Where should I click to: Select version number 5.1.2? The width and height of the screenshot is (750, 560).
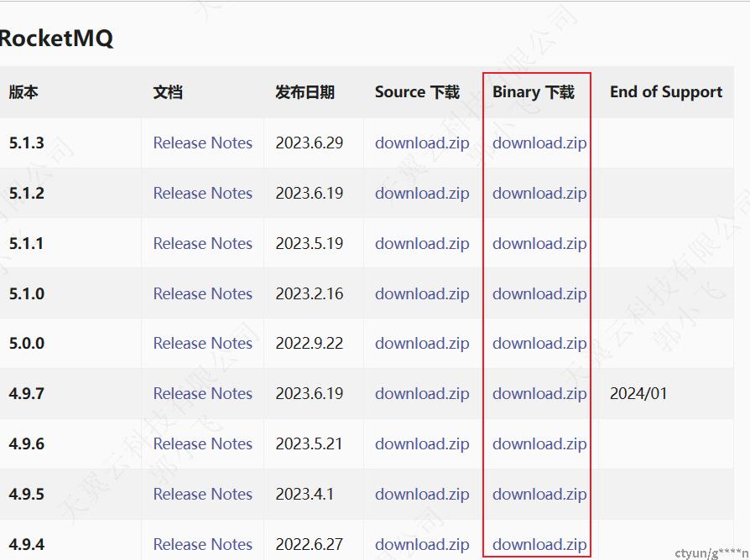[27, 193]
